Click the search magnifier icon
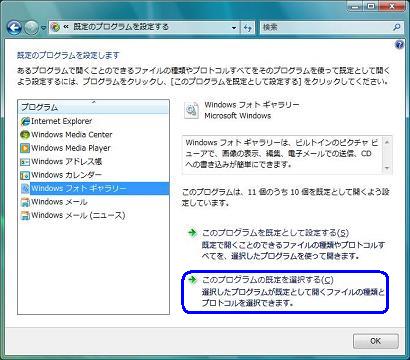This screenshot has height=360, width=410. click(x=396, y=28)
